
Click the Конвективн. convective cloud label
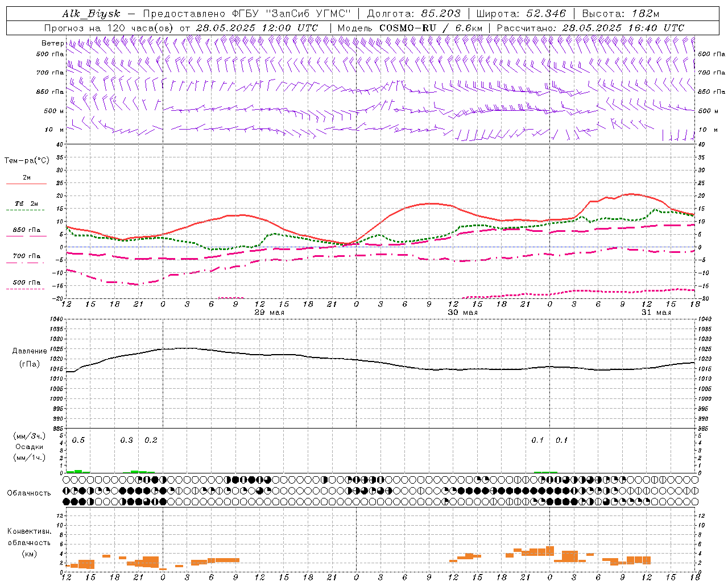point(29,531)
